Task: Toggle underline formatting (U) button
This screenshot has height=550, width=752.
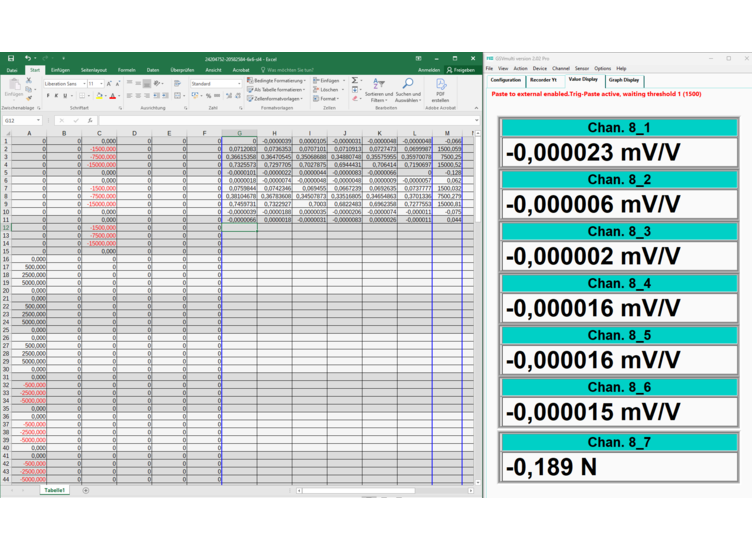Action: (66, 97)
